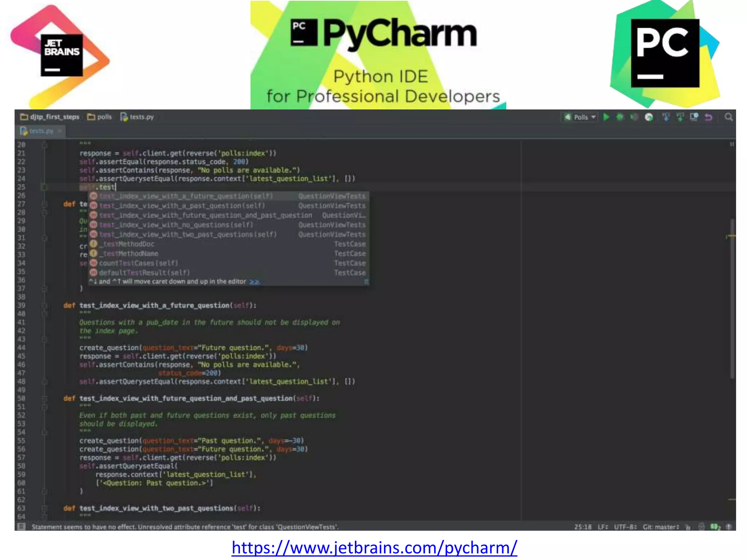Run with coverage icon in the toolbar

[634, 117]
